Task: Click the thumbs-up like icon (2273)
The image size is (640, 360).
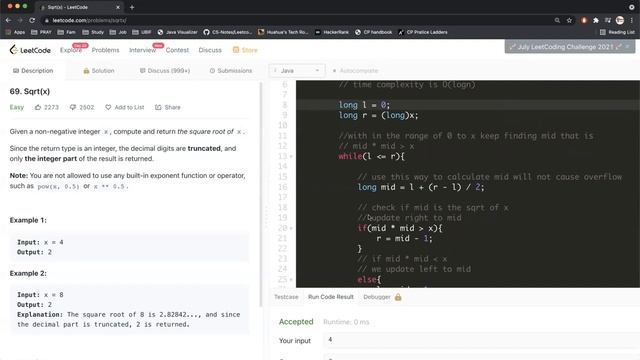Action: coord(38,107)
